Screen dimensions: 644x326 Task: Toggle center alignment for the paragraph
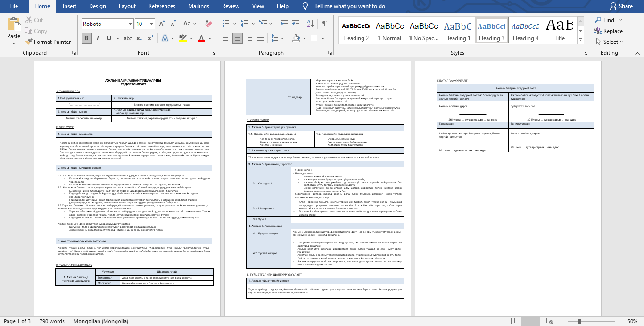point(238,38)
